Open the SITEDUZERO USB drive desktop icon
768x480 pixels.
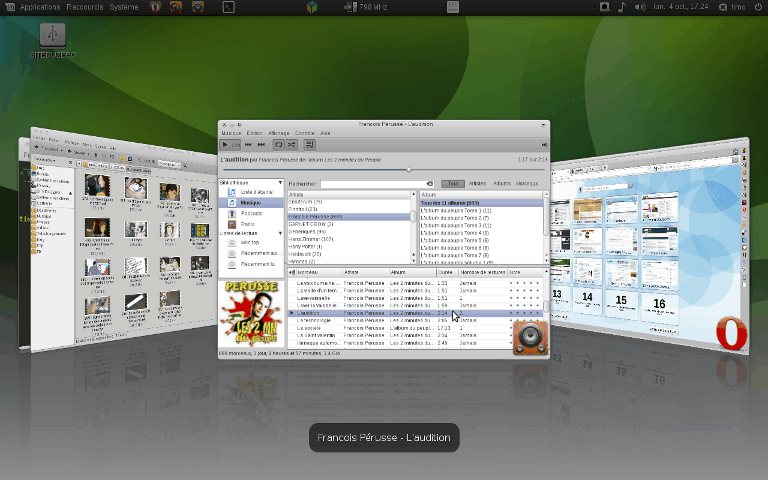53,41
